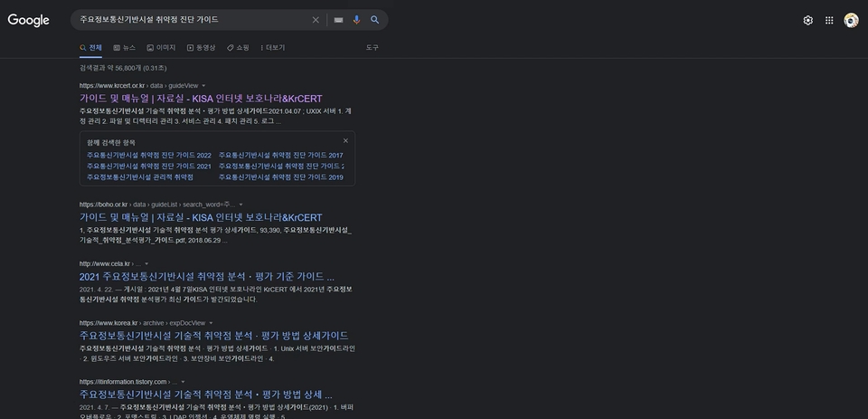The height and width of the screenshot is (419, 868).
Task: Expand options arrow beside www.cela.kr URL
Action: (146, 264)
